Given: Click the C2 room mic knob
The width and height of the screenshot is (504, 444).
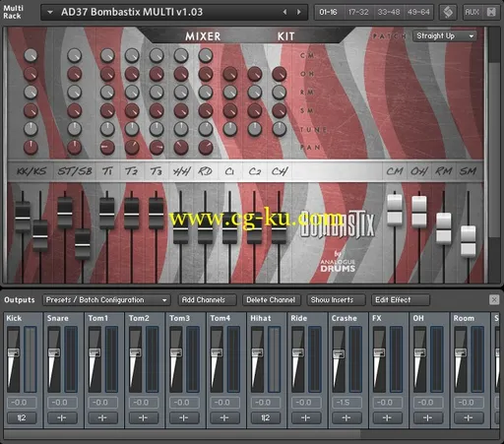Looking at the screenshot, I should point(255,93).
